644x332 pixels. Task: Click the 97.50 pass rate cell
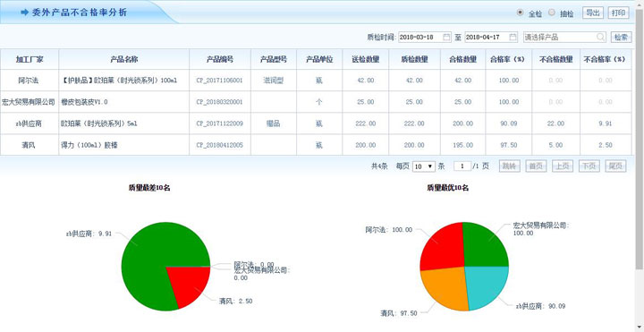click(509, 145)
